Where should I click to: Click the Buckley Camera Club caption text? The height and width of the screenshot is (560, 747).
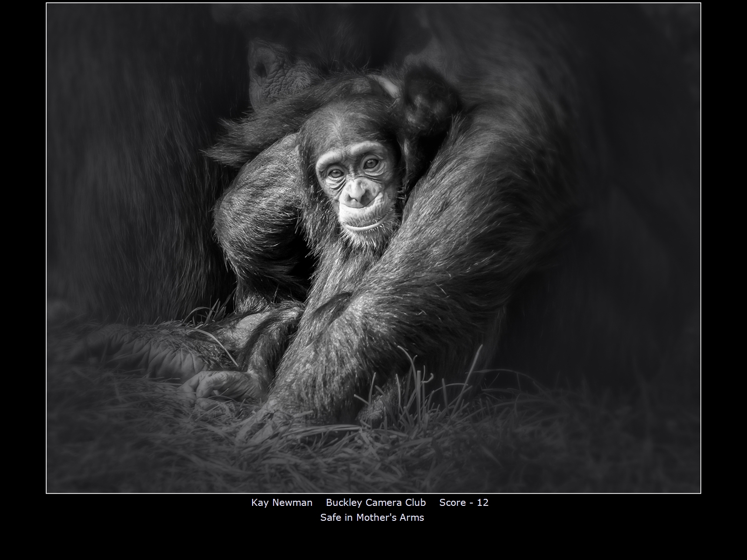coord(375,503)
